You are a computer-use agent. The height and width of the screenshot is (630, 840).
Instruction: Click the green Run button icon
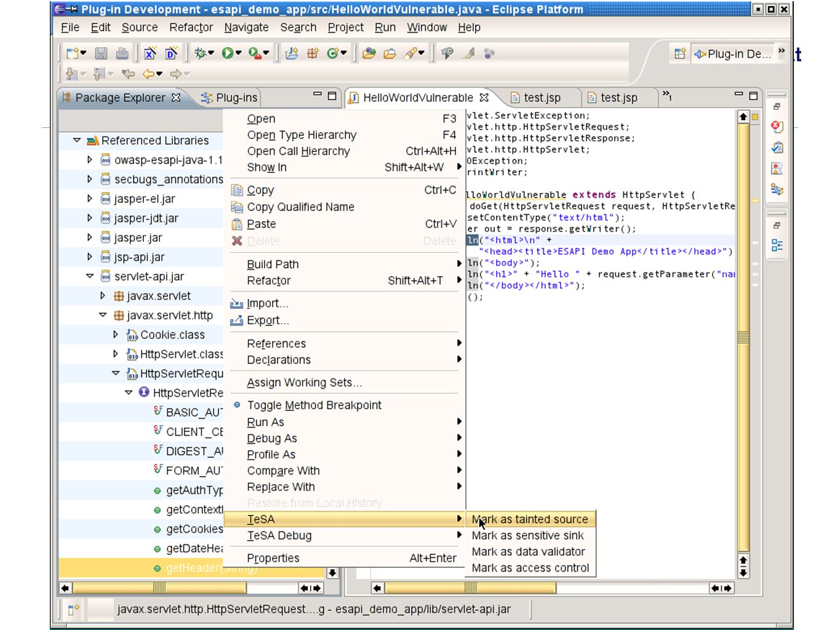(x=228, y=54)
